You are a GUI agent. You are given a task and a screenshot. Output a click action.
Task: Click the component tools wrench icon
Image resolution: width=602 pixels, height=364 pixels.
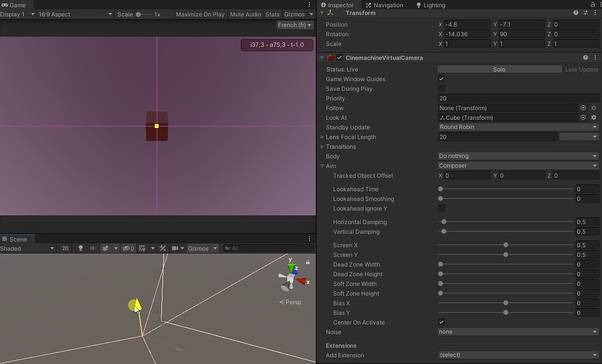click(x=162, y=248)
